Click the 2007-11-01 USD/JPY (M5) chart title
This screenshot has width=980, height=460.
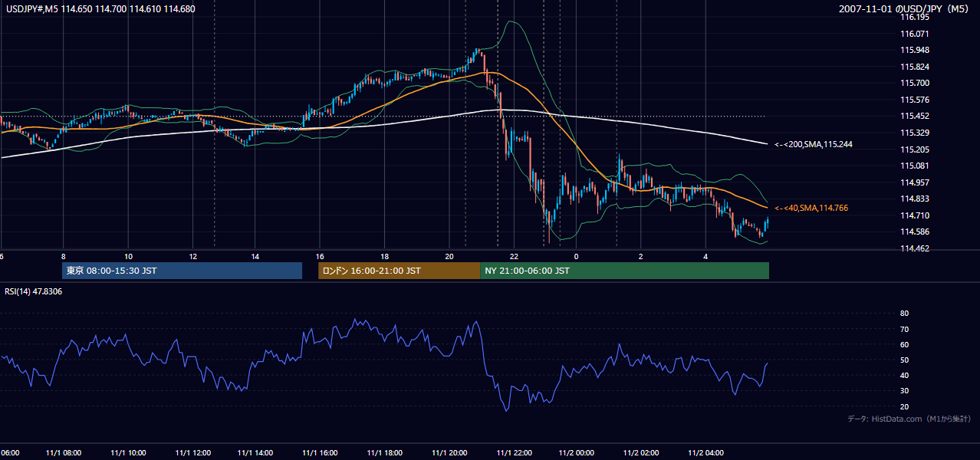[x=905, y=8]
